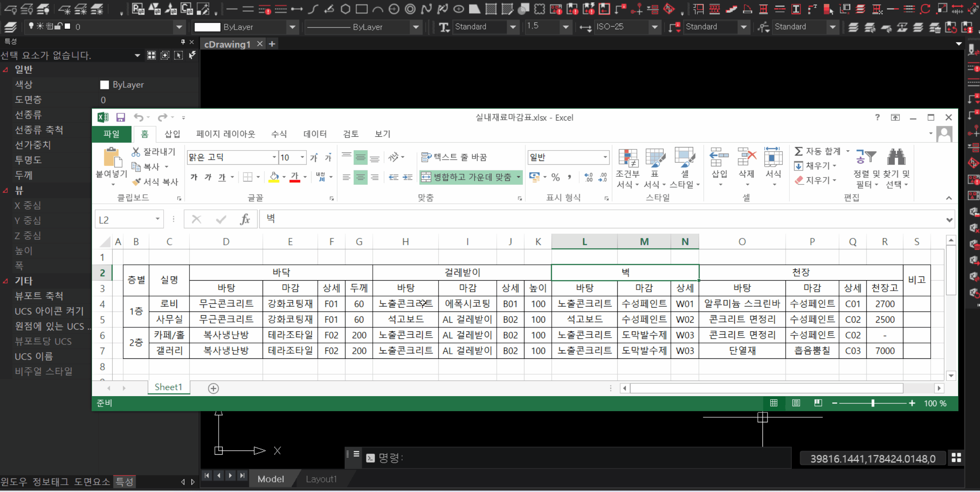The height and width of the screenshot is (492, 980).
Task: Toggle Wrap Text (텍스트 줄 바꿈)
Action: click(454, 157)
